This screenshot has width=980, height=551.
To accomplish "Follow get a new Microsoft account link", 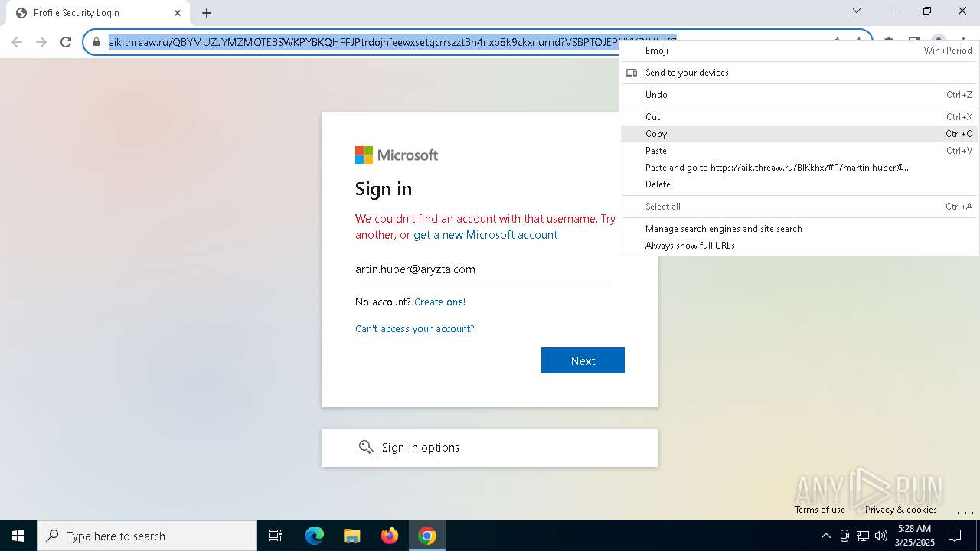I will [485, 235].
